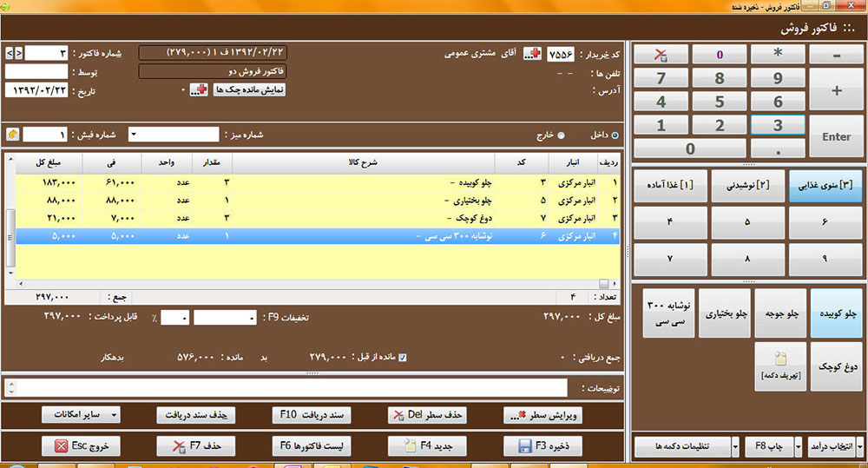The image size is (868, 468).
Task: Open سند دریافت F10 receipt document
Action: (311, 415)
